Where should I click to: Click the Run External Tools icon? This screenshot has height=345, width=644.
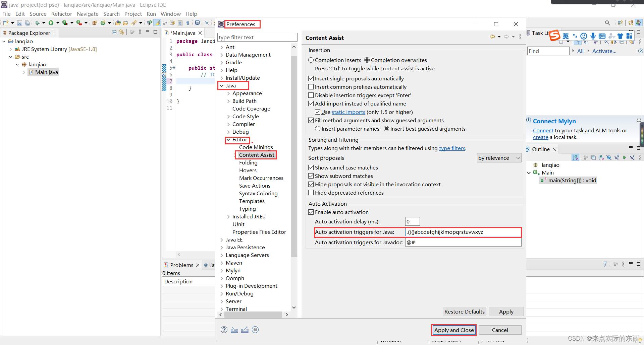tap(79, 23)
